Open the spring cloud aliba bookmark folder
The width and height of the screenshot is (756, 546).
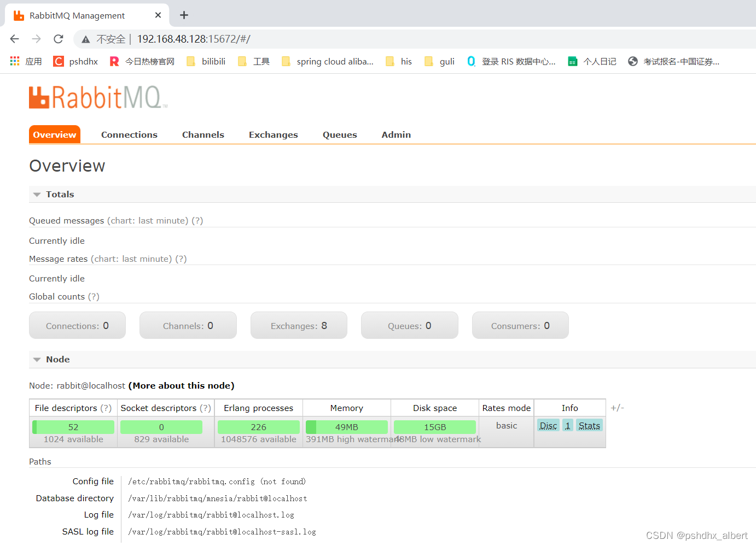coord(328,61)
